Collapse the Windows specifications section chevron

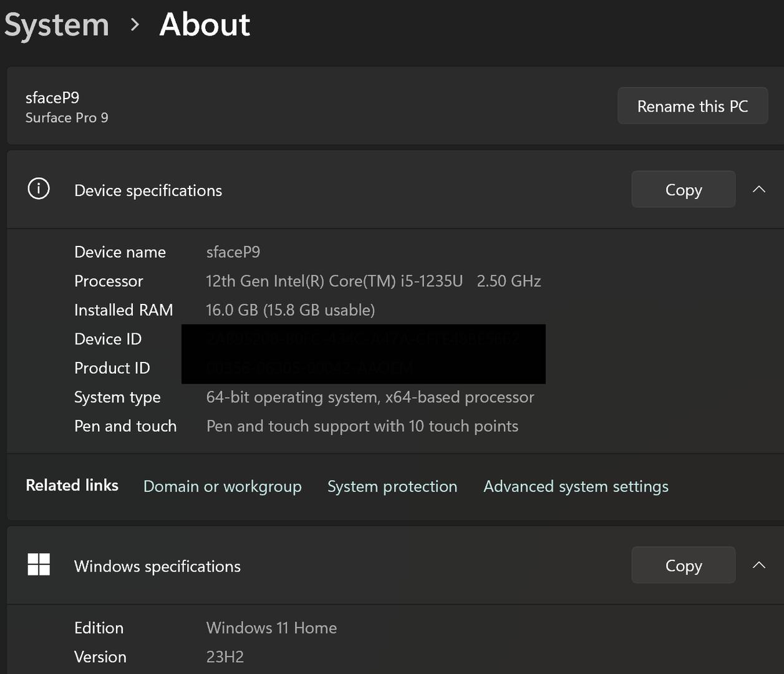click(758, 565)
